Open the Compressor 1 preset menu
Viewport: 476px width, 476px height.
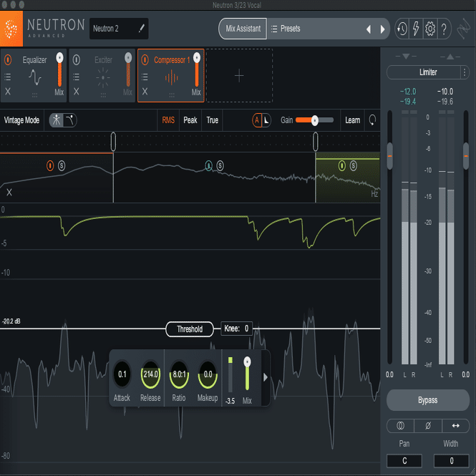(x=145, y=77)
